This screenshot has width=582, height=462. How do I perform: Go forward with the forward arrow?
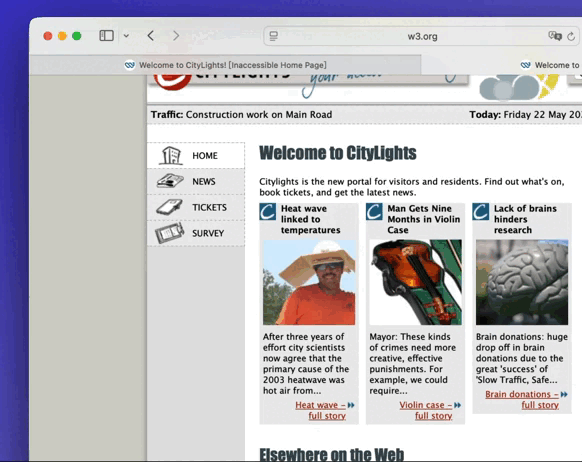click(176, 36)
